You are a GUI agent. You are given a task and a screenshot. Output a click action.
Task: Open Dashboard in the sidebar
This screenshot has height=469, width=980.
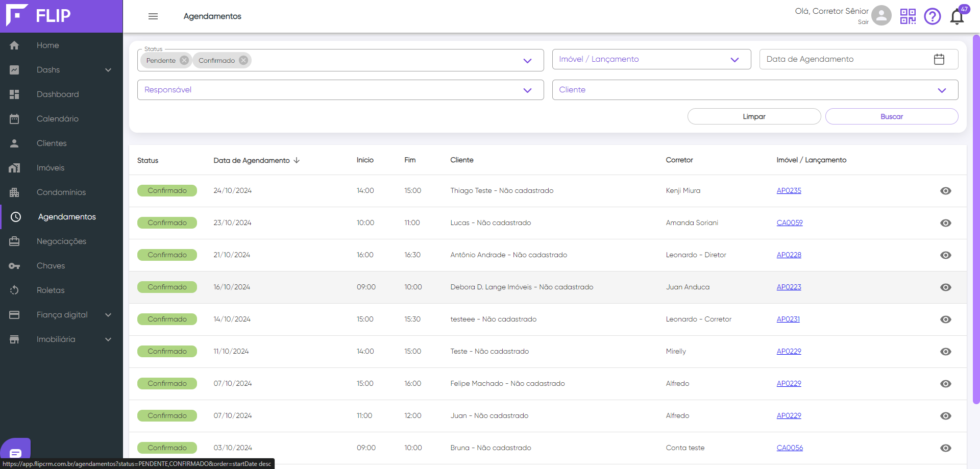(x=61, y=94)
